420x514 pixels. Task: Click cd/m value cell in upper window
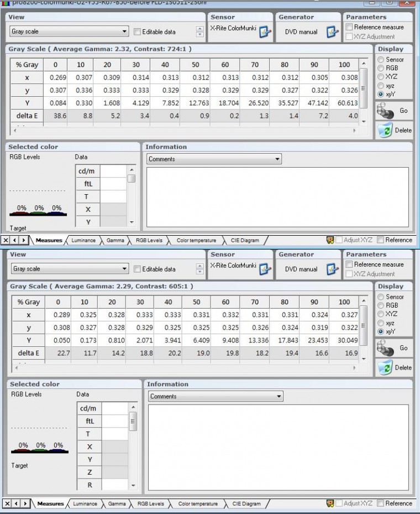pyautogui.click(x=113, y=171)
